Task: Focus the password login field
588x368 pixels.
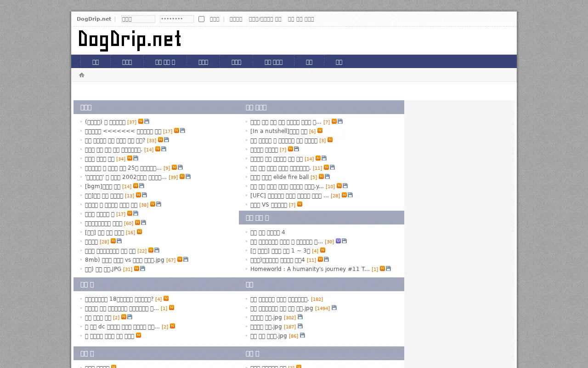Action: tap(177, 19)
